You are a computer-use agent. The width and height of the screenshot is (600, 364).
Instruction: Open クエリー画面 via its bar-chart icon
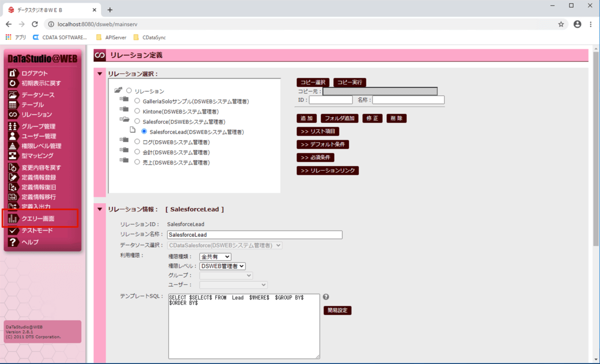(13, 219)
